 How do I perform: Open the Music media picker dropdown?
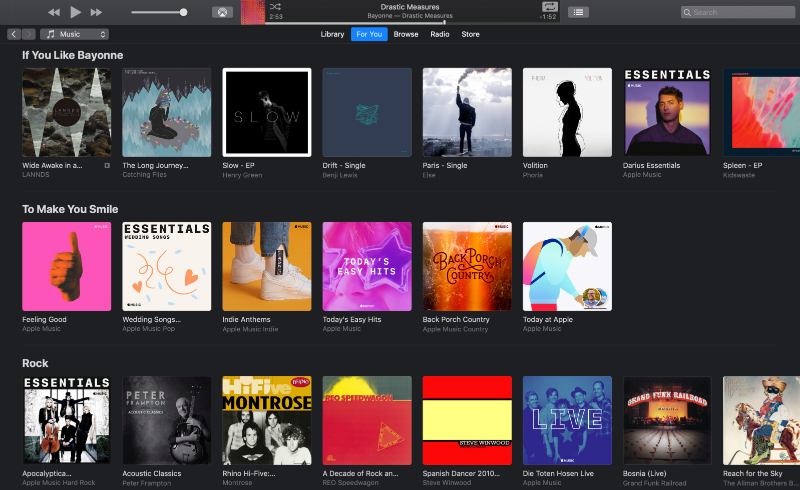coord(74,34)
